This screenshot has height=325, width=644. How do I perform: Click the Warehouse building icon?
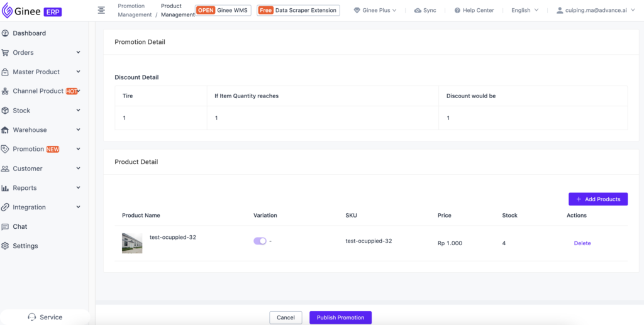pyautogui.click(x=5, y=129)
